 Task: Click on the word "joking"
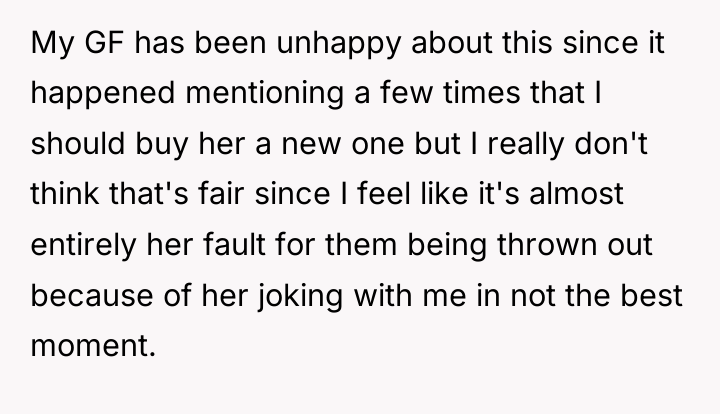pos(299,296)
